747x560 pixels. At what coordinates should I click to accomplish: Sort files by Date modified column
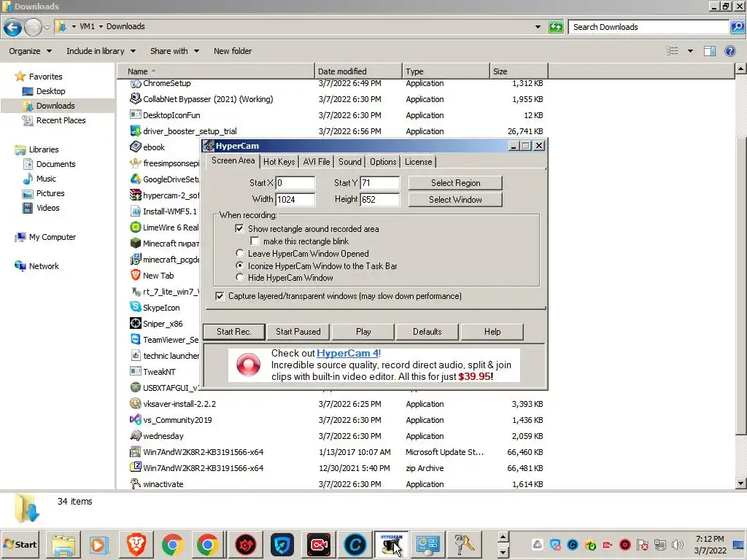point(358,71)
